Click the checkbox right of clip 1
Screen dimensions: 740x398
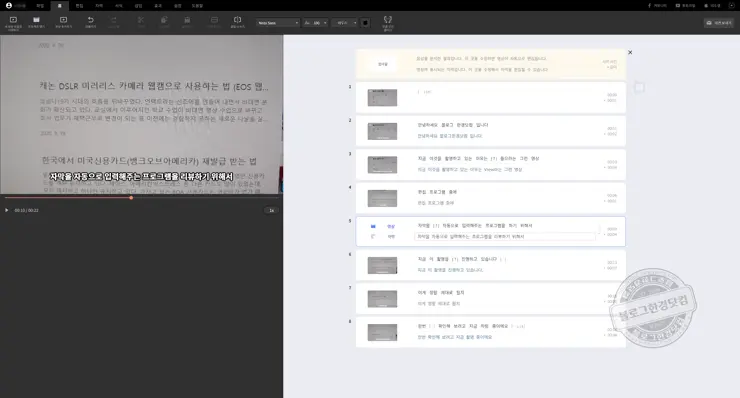(x=639, y=87)
